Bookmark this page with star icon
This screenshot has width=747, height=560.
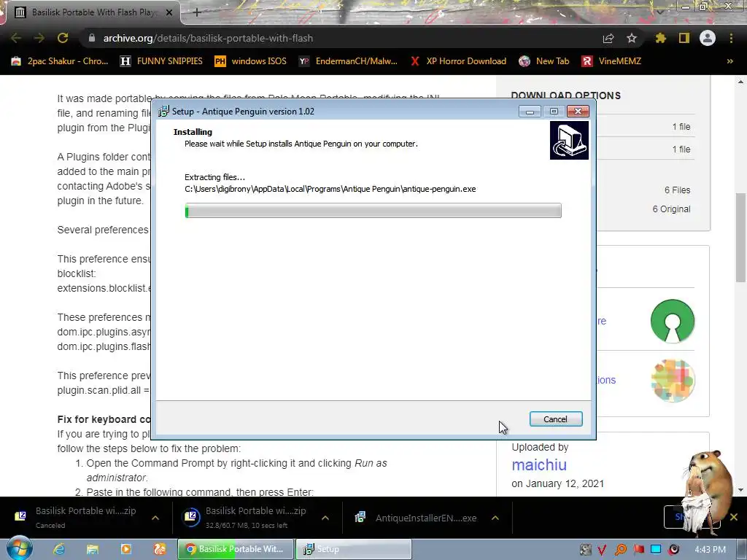pos(632,38)
